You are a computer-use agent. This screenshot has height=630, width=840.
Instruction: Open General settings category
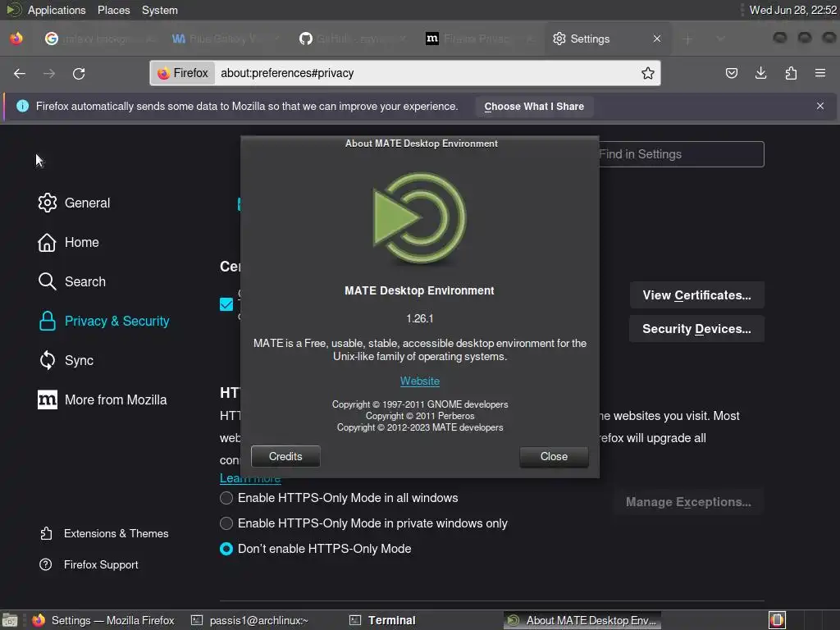pos(74,203)
